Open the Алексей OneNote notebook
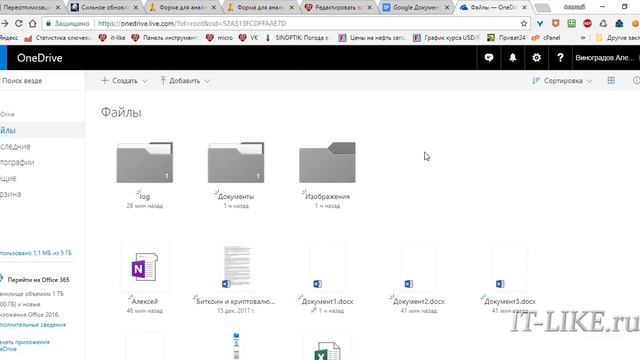 [x=144, y=267]
